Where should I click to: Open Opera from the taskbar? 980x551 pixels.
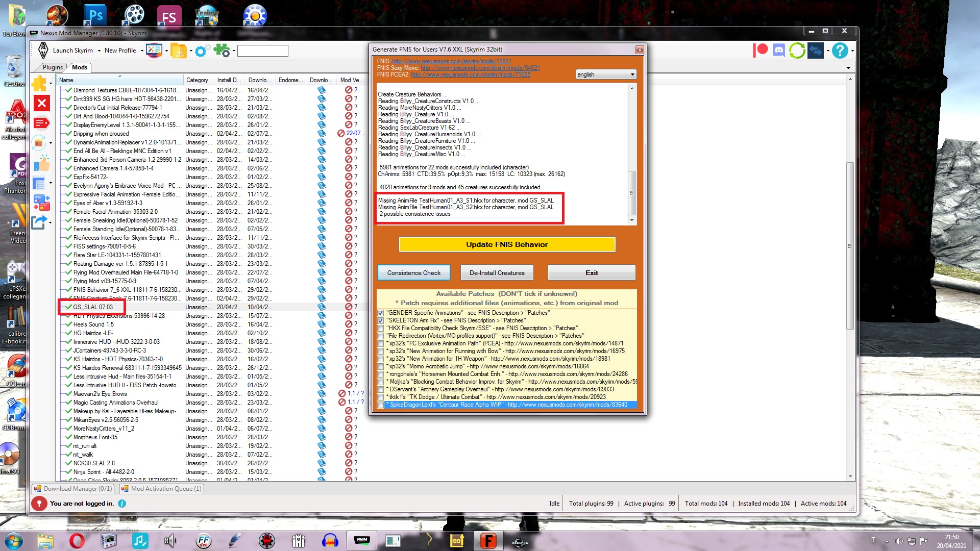pyautogui.click(x=77, y=541)
